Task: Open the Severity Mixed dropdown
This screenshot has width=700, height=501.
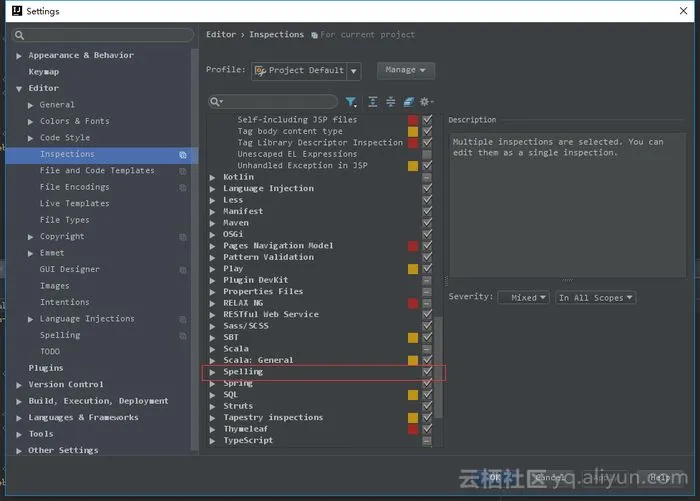Action: coord(523,297)
